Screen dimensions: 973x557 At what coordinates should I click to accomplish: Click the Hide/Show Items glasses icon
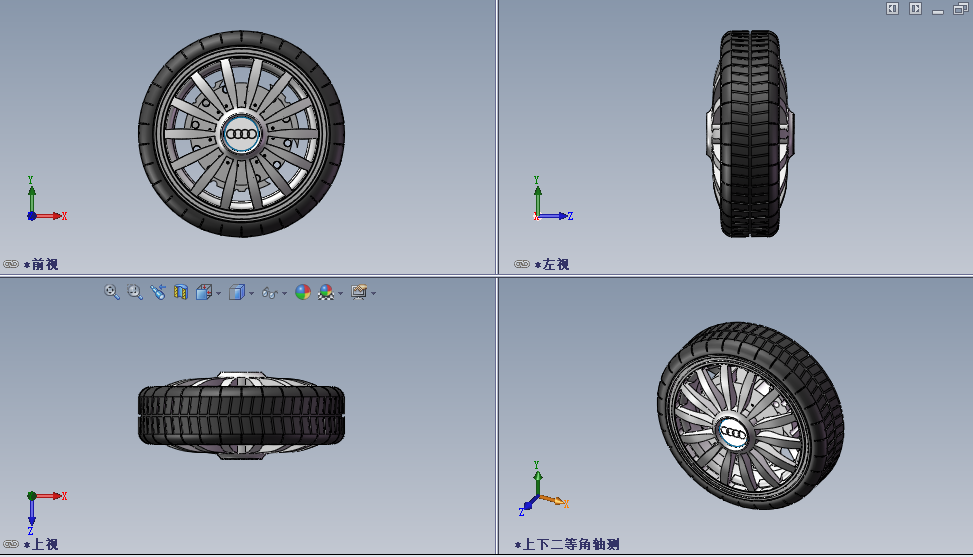click(x=269, y=293)
